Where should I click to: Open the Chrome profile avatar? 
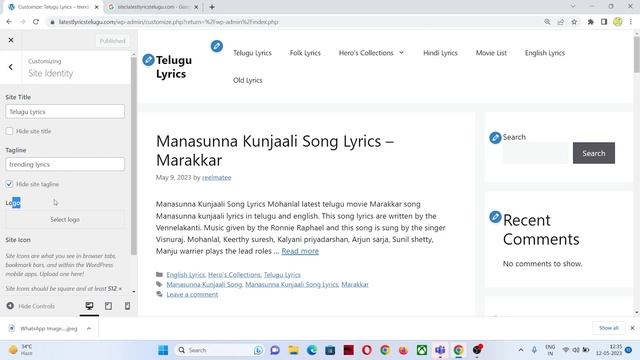pos(618,22)
